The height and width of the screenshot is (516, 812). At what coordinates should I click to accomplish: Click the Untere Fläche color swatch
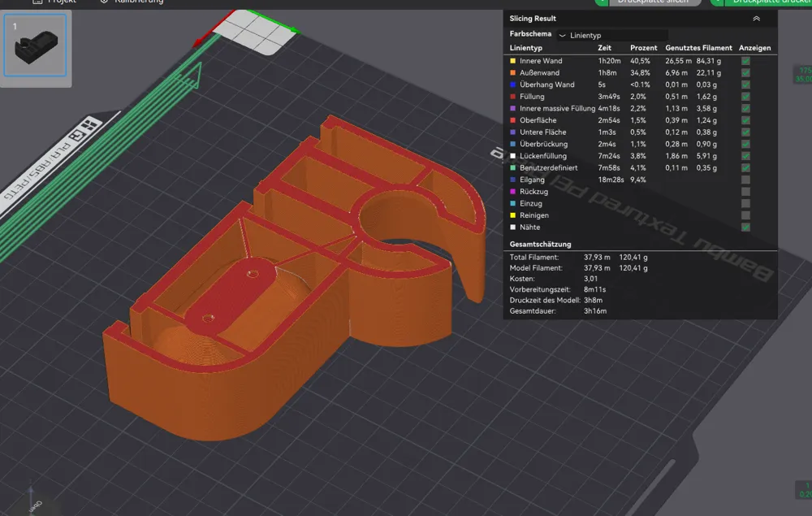(x=512, y=132)
